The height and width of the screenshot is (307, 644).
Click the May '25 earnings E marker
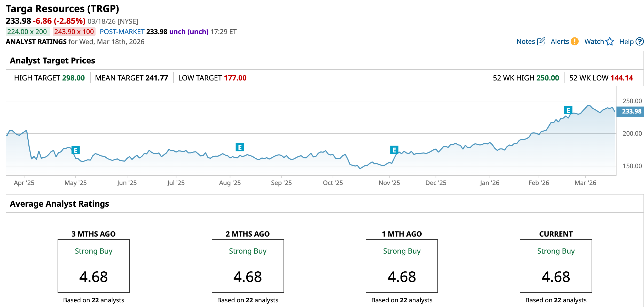76,150
